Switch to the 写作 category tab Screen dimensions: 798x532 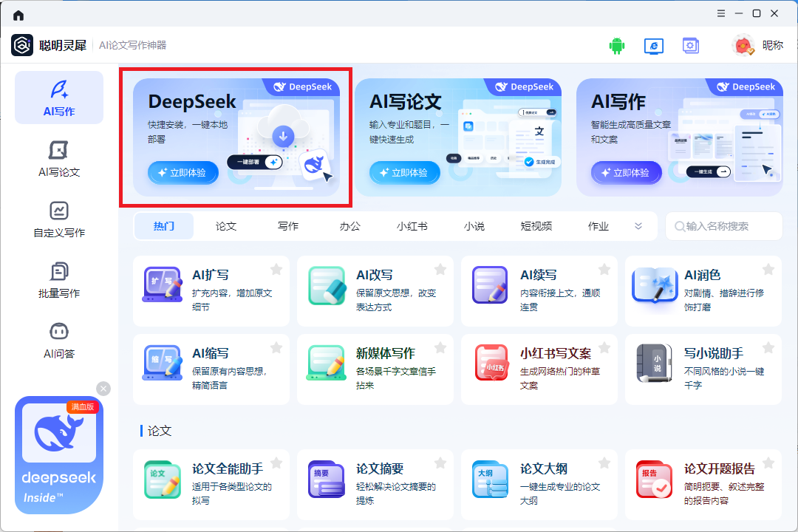[x=288, y=226]
